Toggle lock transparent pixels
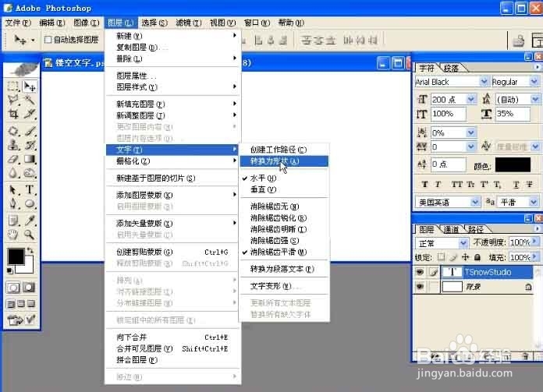The height and width of the screenshot is (392, 543). [x=441, y=257]
